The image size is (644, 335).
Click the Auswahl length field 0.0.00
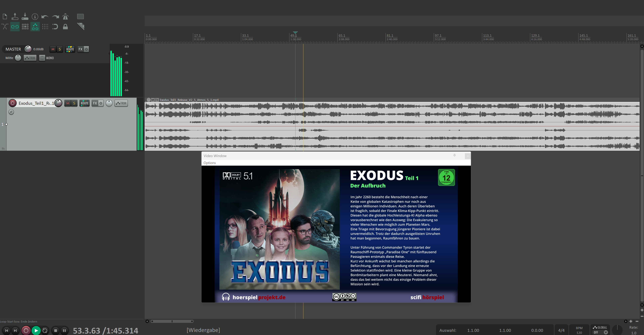537,330
